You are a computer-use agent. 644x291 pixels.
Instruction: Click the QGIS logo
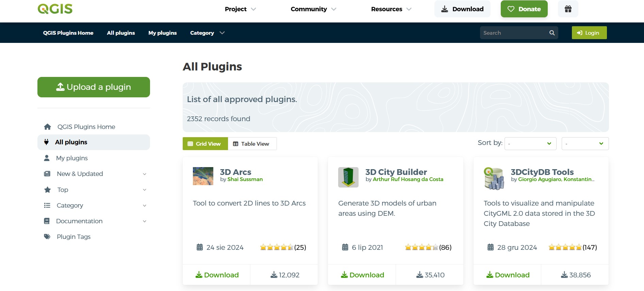55,9
